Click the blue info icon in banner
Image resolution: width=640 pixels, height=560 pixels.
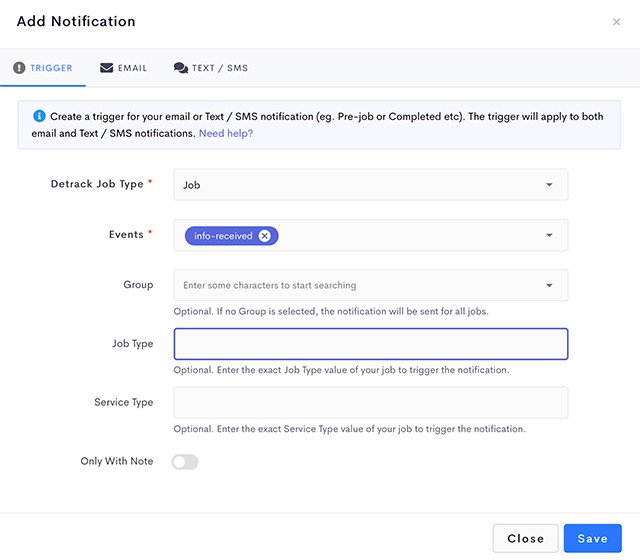pyautogui.click(x=39, y=116)
